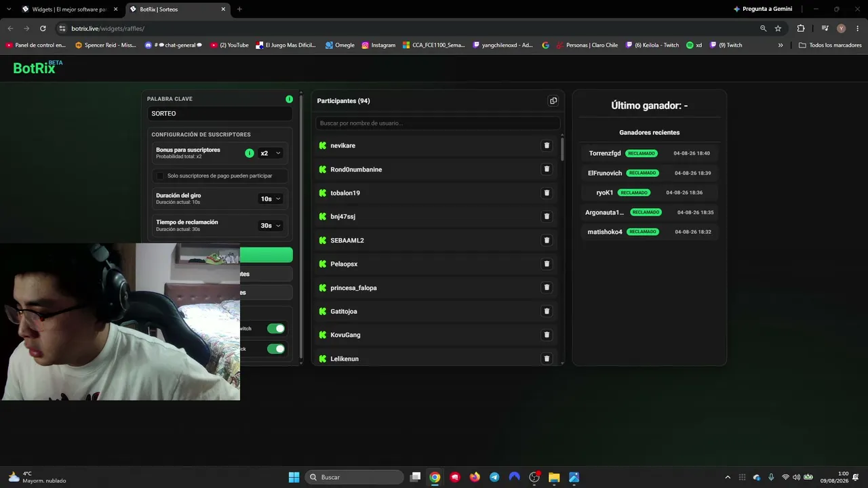Image resolution: width=868 pixels, height=488 pixels.
Task: Delete participant nevikare with trash icon
Action: 547,146
